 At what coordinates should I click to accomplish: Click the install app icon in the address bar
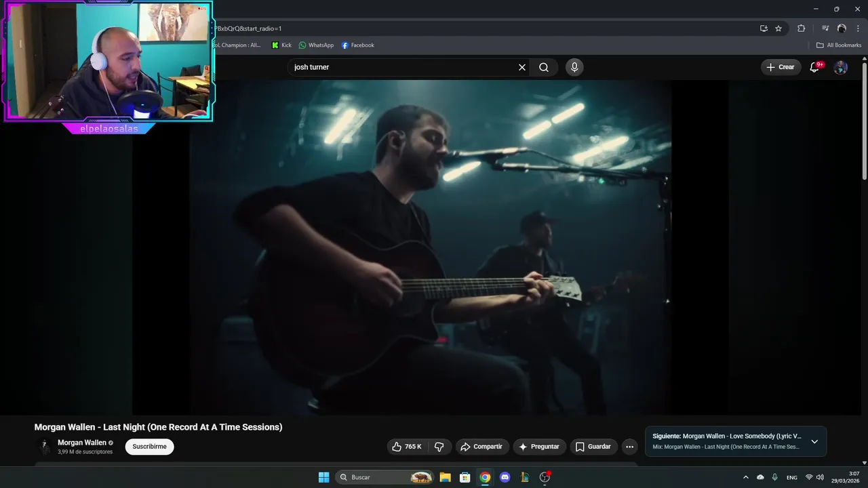point(764,28)
